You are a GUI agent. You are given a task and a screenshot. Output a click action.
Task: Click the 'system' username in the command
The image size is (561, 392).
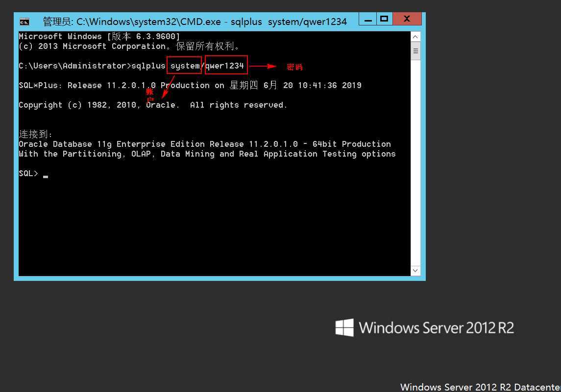[185, 66]
